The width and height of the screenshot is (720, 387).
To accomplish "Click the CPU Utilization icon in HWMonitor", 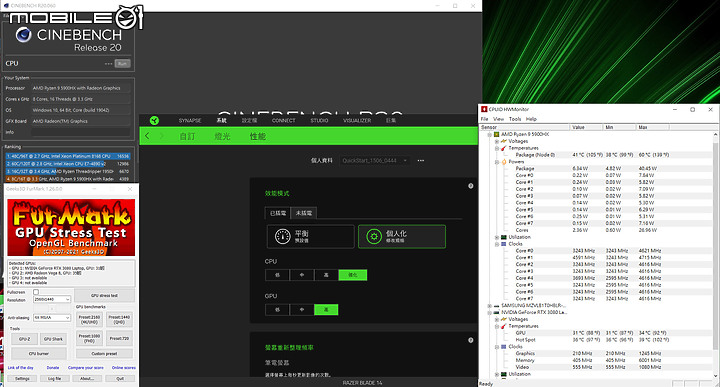I will pyautogui.click(x=503, y=237).
